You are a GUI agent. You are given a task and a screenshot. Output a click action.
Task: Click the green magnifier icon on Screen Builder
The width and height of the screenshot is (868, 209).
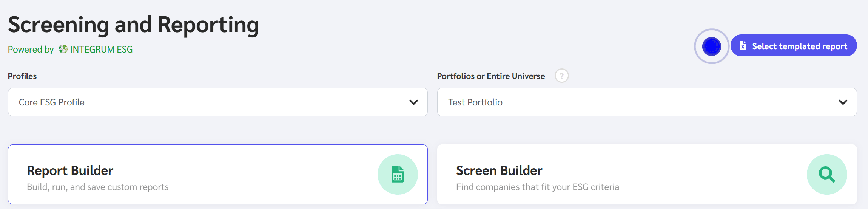(826, 175)
